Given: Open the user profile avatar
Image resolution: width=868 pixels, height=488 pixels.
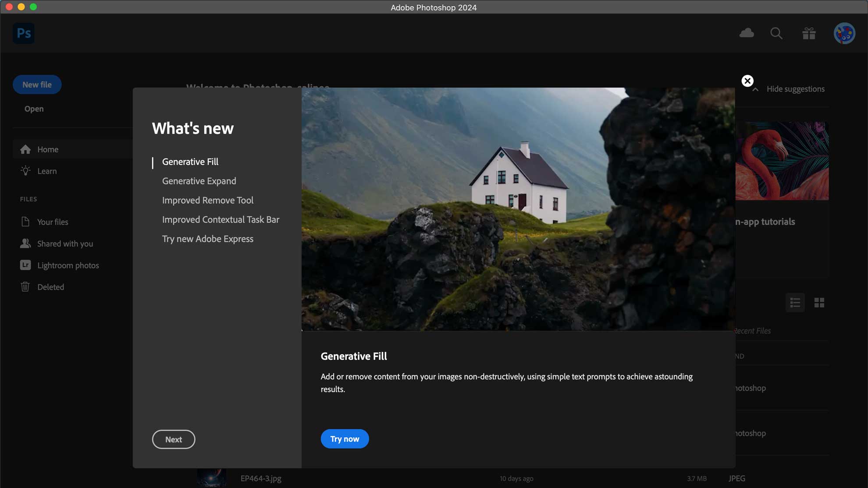Looking at the screenshot, I should 844,33.
